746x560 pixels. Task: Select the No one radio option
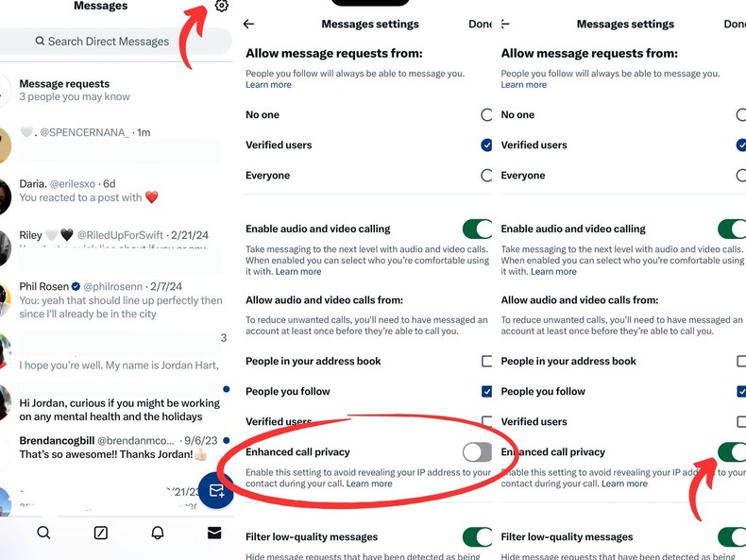coord(486,114)
